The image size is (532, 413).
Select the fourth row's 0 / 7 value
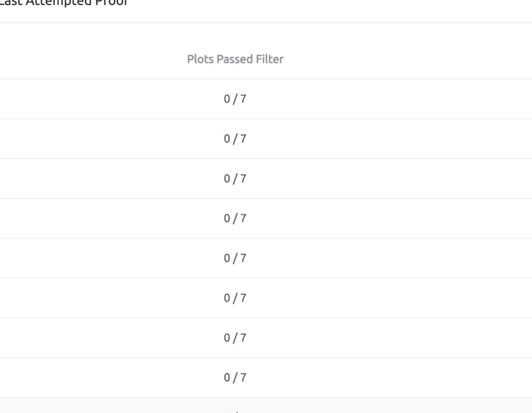(235, 218)
